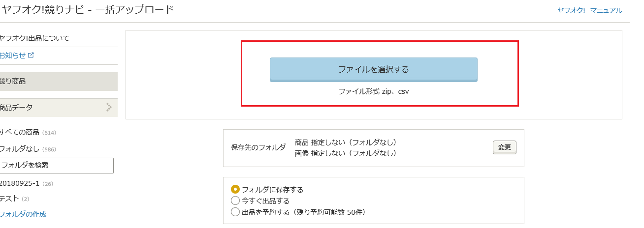Image resolution: width=644 pixels, height=228 pixels.
Task: Click the フォルダを検索 search field
Action: (x=56, y=166)
